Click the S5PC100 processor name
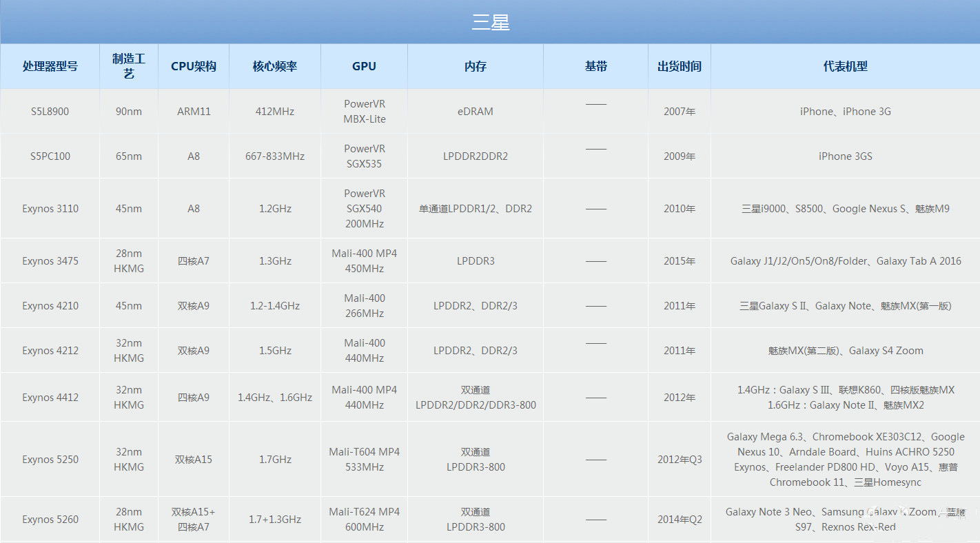Viewport: 980px width, 543px height. [50, 156]
